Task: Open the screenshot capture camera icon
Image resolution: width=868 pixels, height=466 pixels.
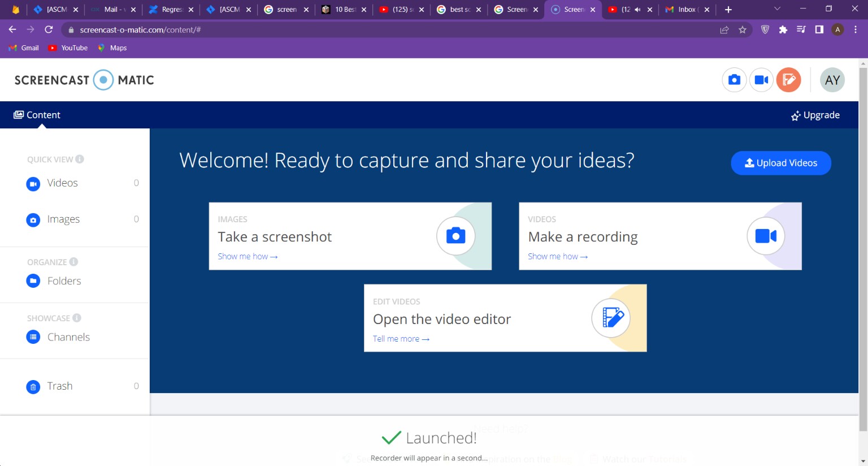Action: point(734,80)
